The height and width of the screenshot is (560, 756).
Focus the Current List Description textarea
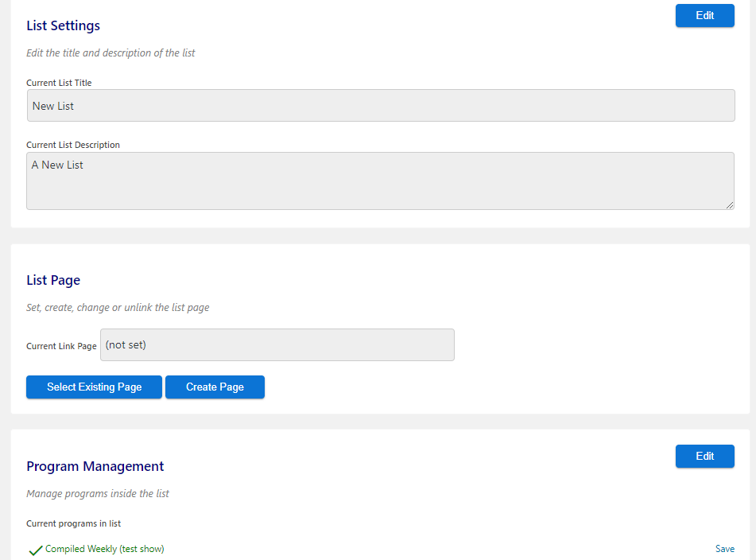[381, 181]
